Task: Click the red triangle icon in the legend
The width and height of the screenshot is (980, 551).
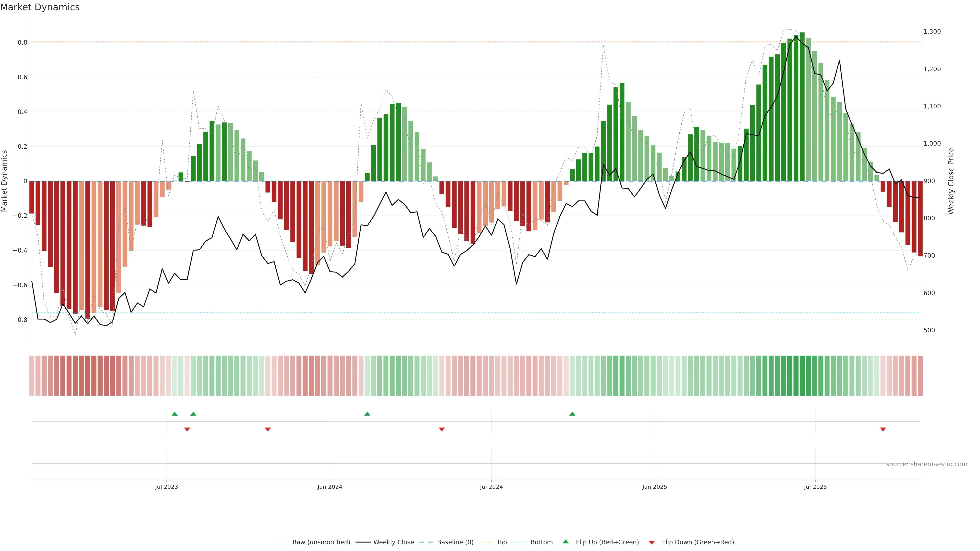Action: point(652,543)
